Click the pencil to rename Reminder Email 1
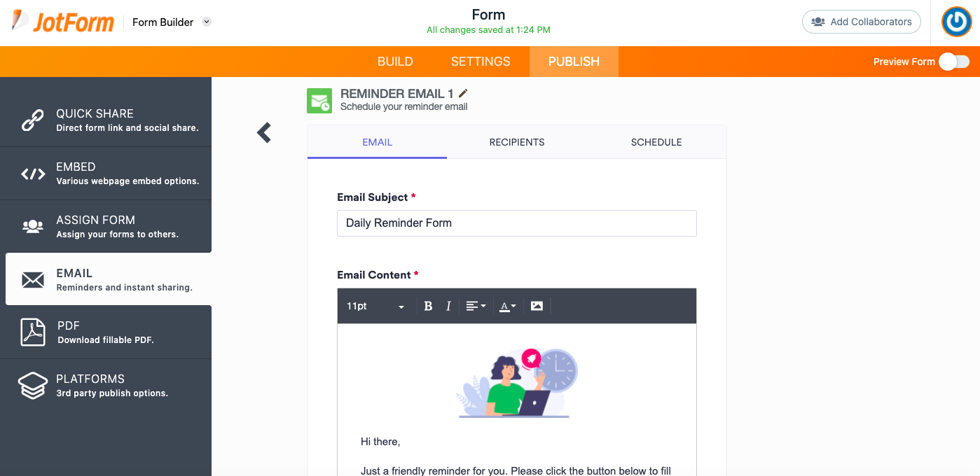 coord(463,92)
